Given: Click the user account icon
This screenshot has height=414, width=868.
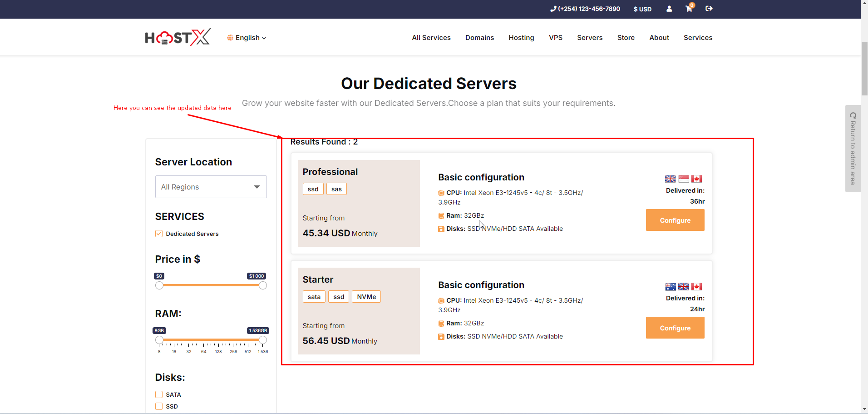Looking at the screenshot, I should pyautogui.click(x=669, y=9).
